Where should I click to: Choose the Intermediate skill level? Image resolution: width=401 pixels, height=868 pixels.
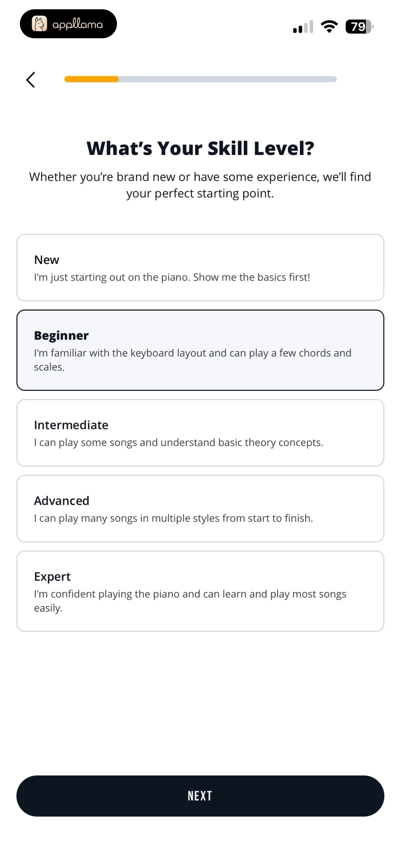(x=200, y=433)
